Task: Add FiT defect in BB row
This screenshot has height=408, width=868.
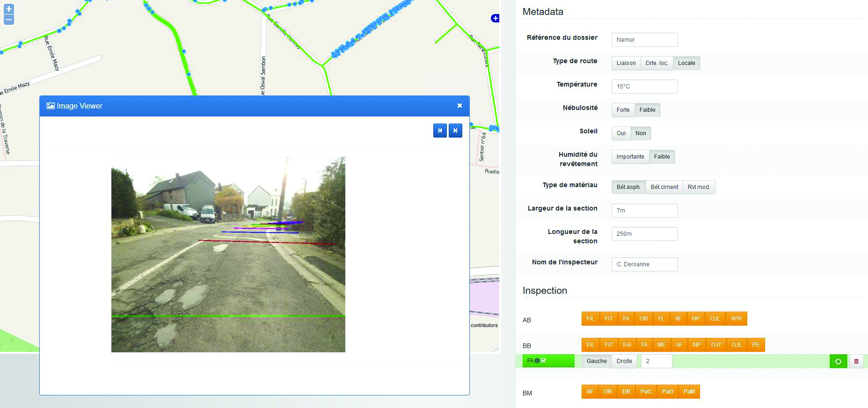Action: 609,345
